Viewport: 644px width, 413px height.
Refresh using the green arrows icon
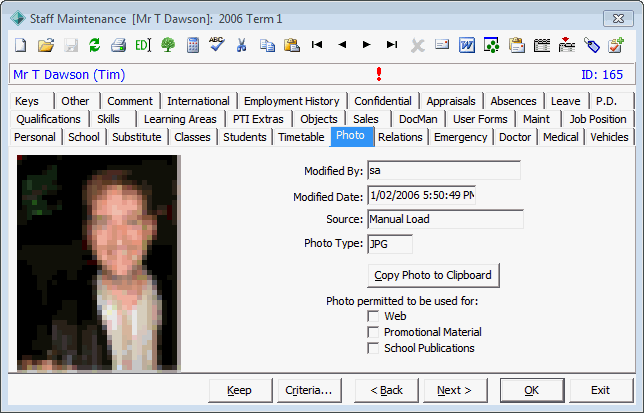94,45
